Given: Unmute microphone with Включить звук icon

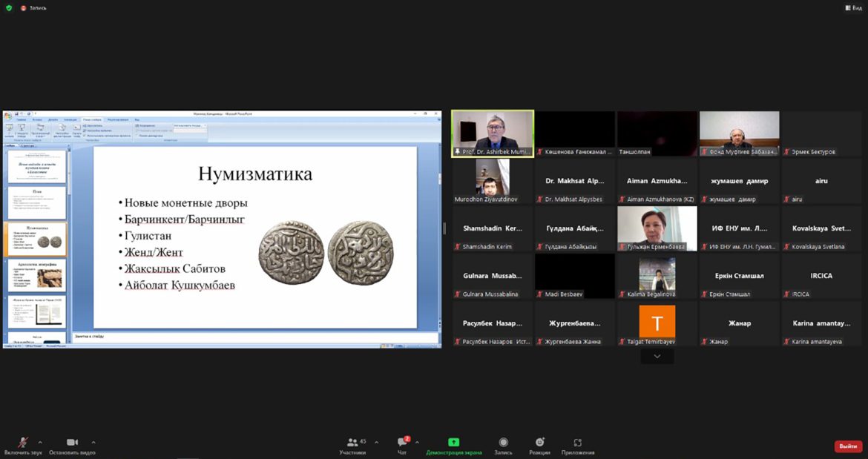Looking at the screenshot, I should 23,442.
